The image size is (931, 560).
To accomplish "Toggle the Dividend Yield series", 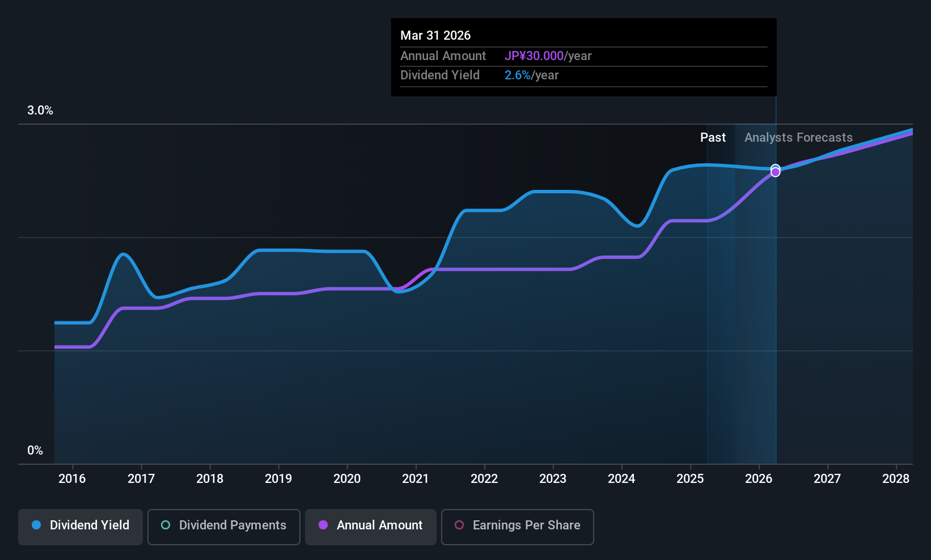I will pos(81,527).
